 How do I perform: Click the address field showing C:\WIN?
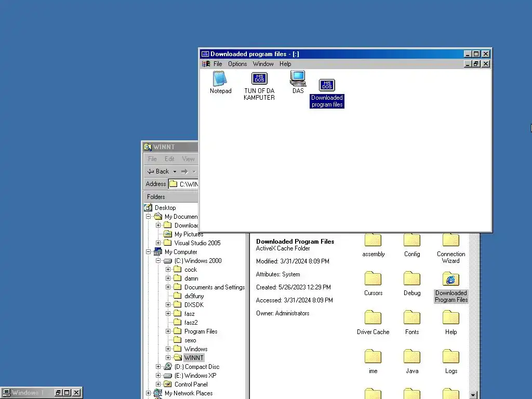[183, 184]
